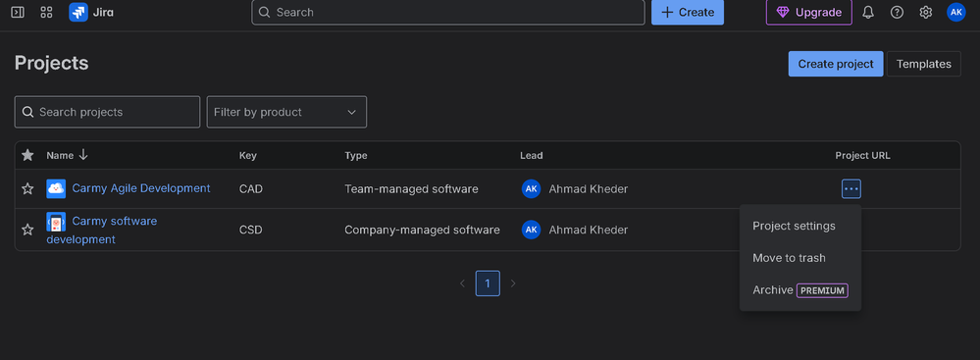980x360 pixels.
Task: Click the CAD key cell
Action: tap(251, 188)
